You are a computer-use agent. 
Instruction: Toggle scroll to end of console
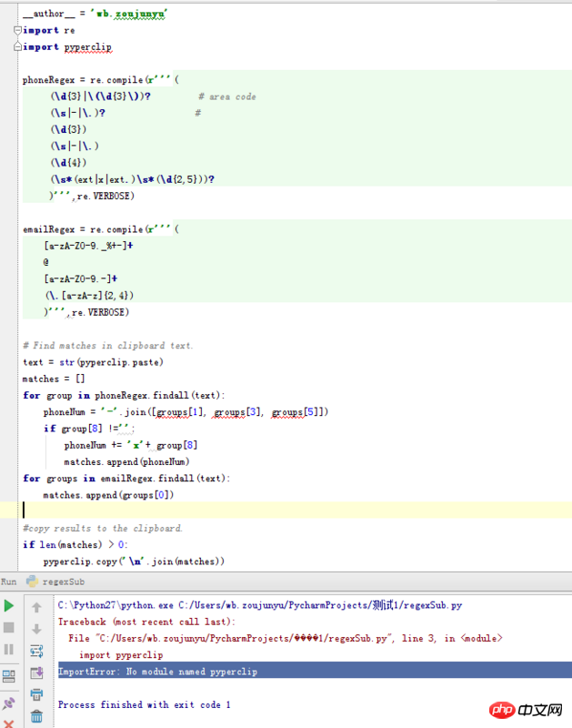36,672
